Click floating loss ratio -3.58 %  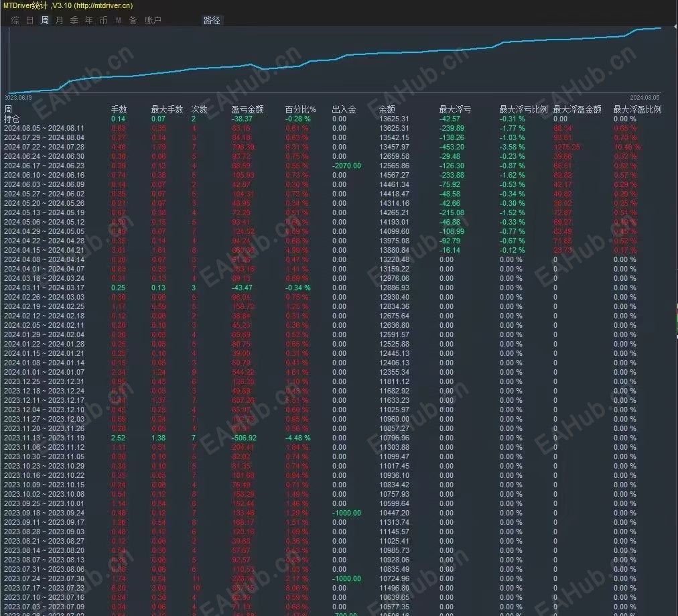pyautogui.click(x=513, y=147)
